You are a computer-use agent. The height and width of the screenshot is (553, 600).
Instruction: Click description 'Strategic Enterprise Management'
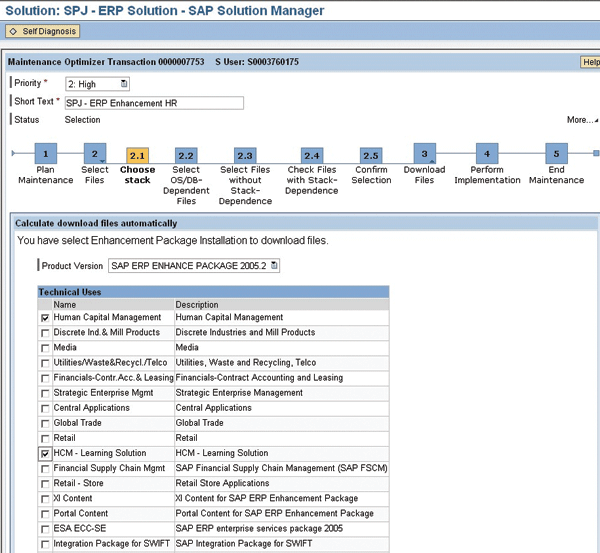[239, 393]
